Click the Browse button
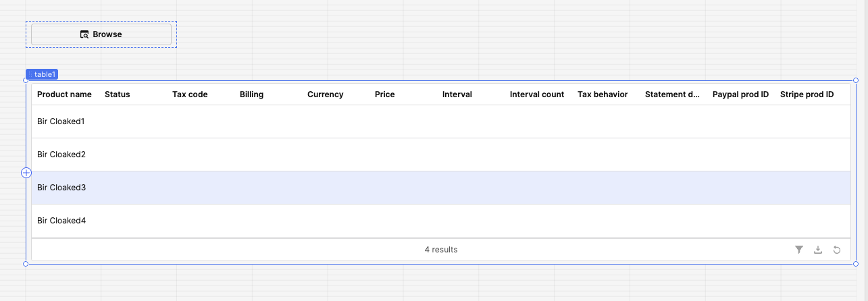Viewport: 868px width, 301px height. 101,34
